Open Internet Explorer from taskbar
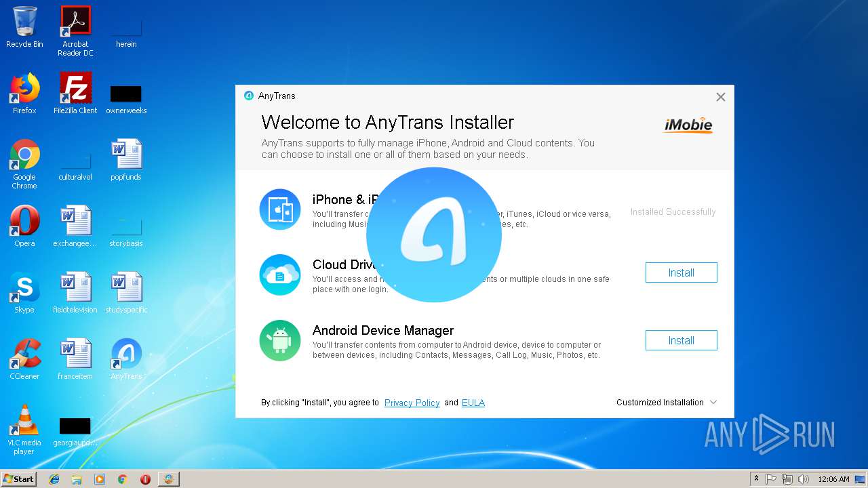Viewport: 868px width, 488px height. tap(54, 479)
